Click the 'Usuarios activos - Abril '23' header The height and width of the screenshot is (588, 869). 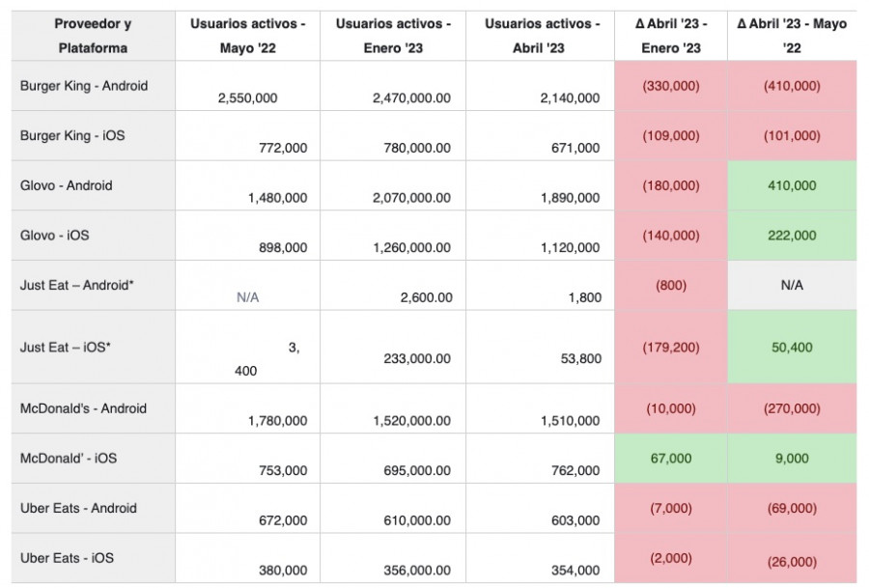[x=540, y=36]
